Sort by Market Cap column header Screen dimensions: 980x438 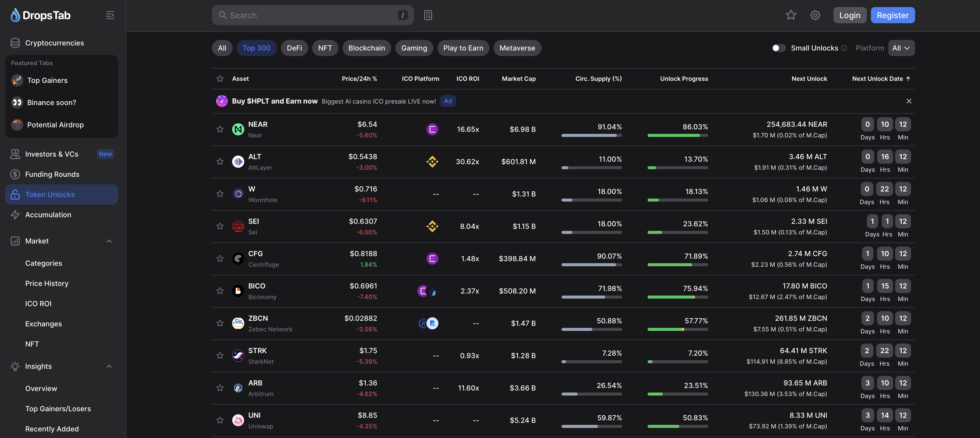(x=519, y=79)
